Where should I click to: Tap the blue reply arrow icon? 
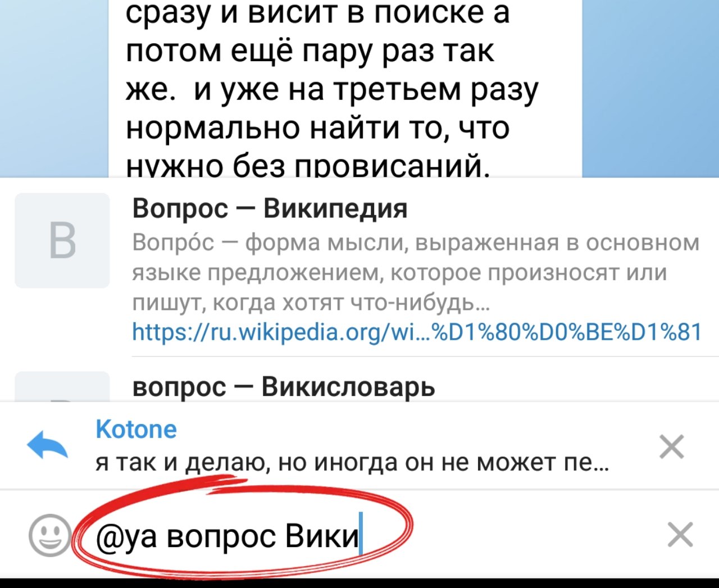[x=48, y=445]
